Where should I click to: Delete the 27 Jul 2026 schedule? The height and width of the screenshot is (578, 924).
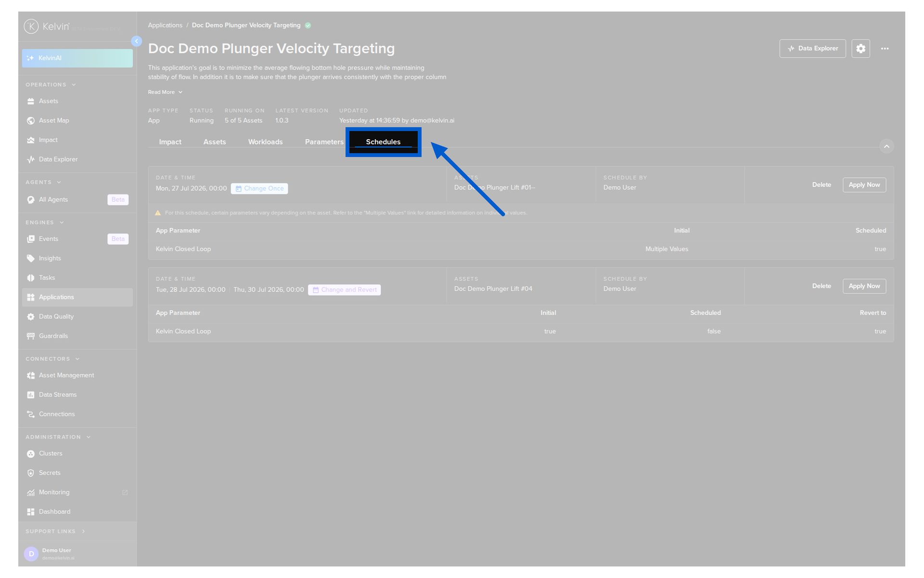821,185
